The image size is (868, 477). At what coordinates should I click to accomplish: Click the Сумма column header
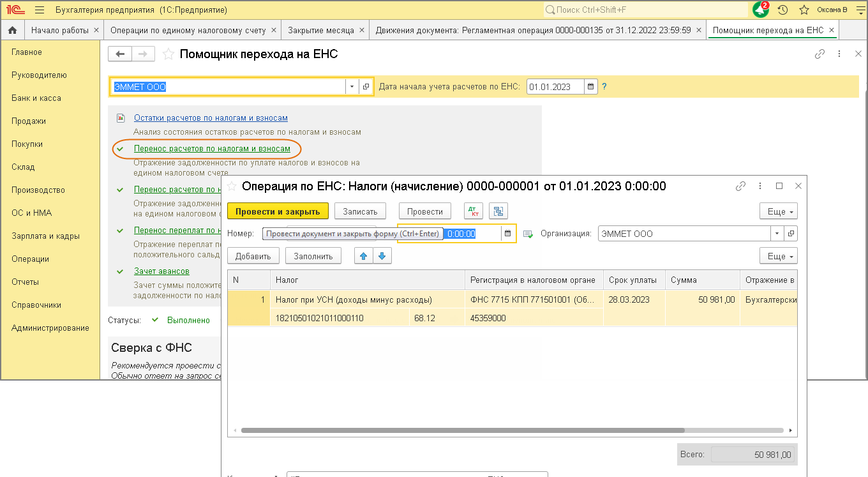coord(702,280)
